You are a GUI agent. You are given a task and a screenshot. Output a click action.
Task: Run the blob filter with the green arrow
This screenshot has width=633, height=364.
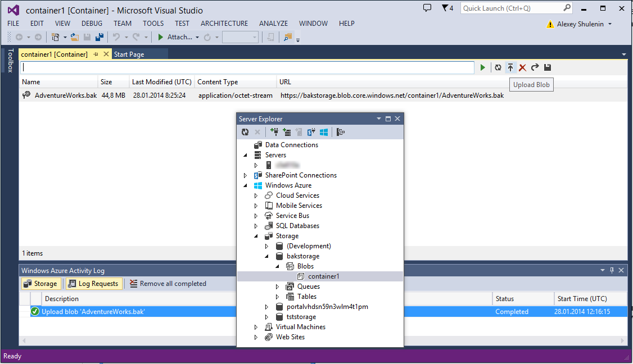482,67
